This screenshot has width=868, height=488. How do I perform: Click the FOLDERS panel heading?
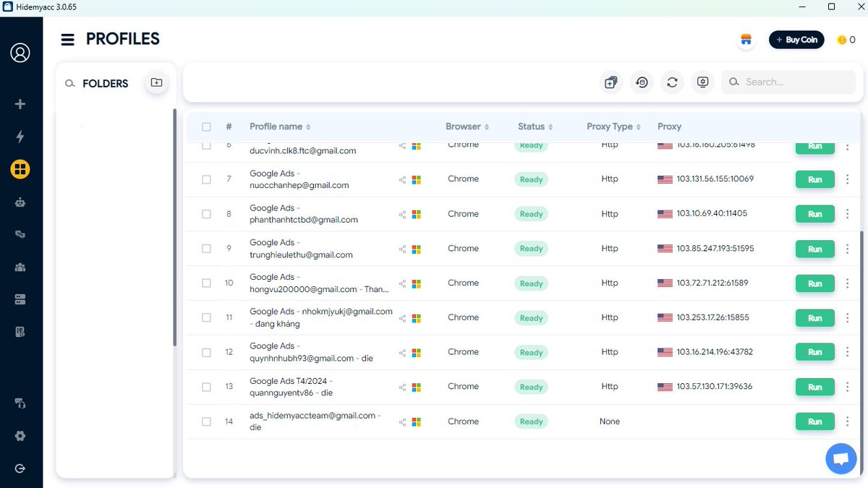tap(106, 84)
